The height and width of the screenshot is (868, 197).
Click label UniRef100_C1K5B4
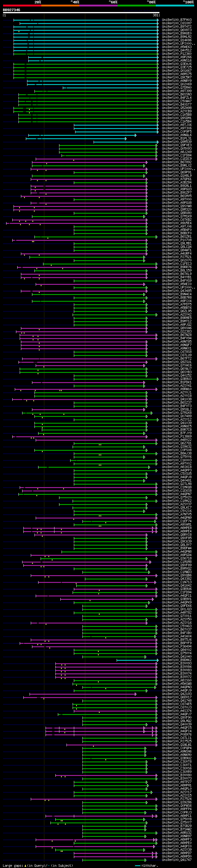click(177, 122)
